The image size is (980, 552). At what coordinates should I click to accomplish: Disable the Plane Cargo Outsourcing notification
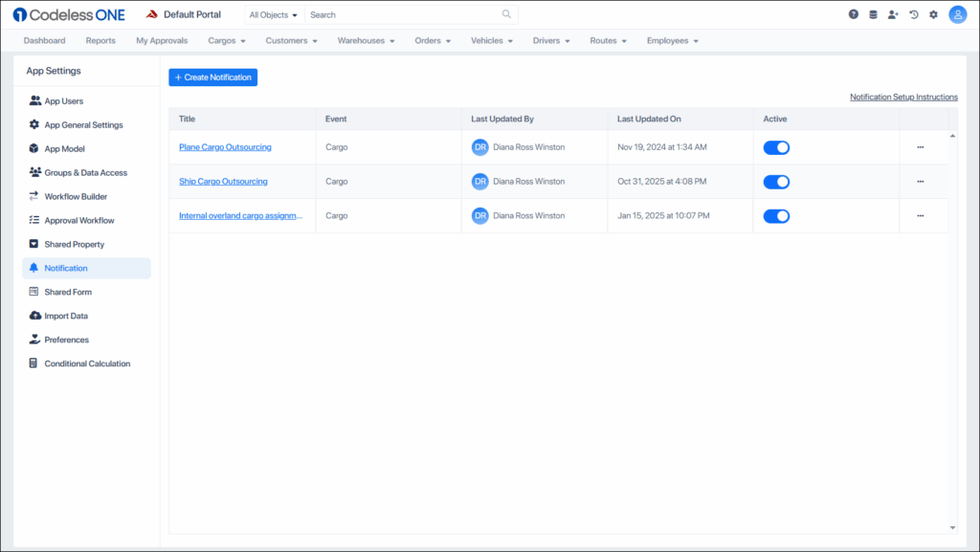point(776,147)
